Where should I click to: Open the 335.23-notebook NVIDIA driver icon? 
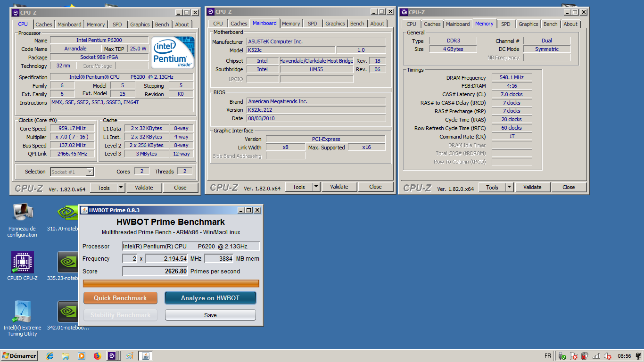(68, 266)
